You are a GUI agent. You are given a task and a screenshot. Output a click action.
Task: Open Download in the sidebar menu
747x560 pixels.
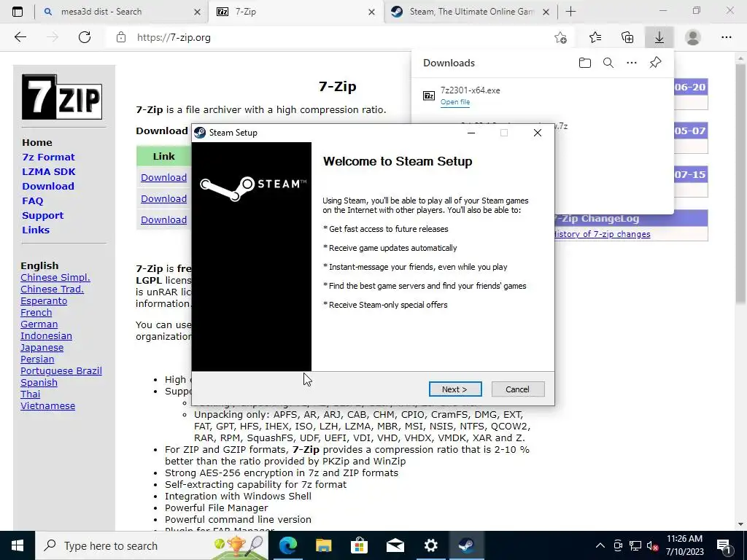(48, 186)
